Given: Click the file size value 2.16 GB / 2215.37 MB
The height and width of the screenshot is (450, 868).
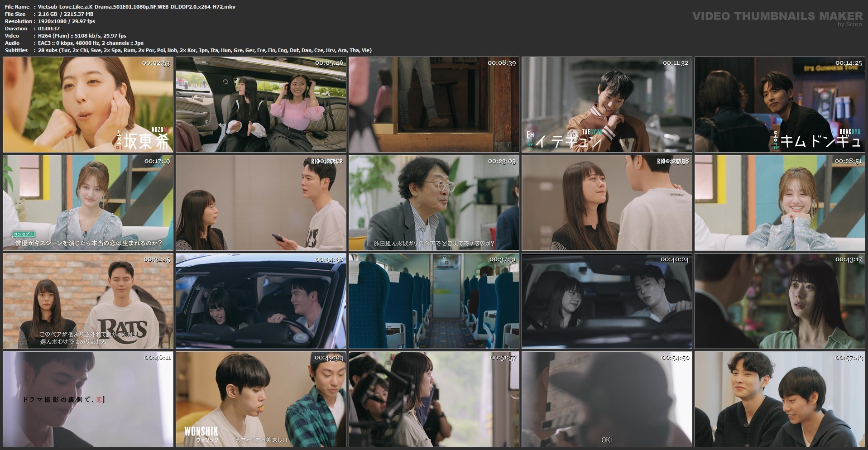Looking at the screenshot, I should [x=66, y=14].
